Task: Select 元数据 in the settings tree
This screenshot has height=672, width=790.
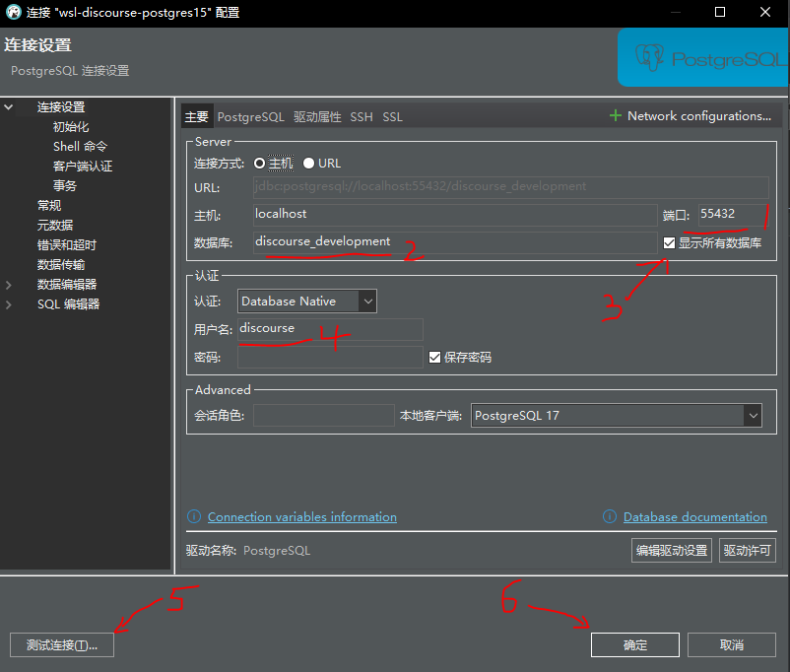Action: click(55, 226)
